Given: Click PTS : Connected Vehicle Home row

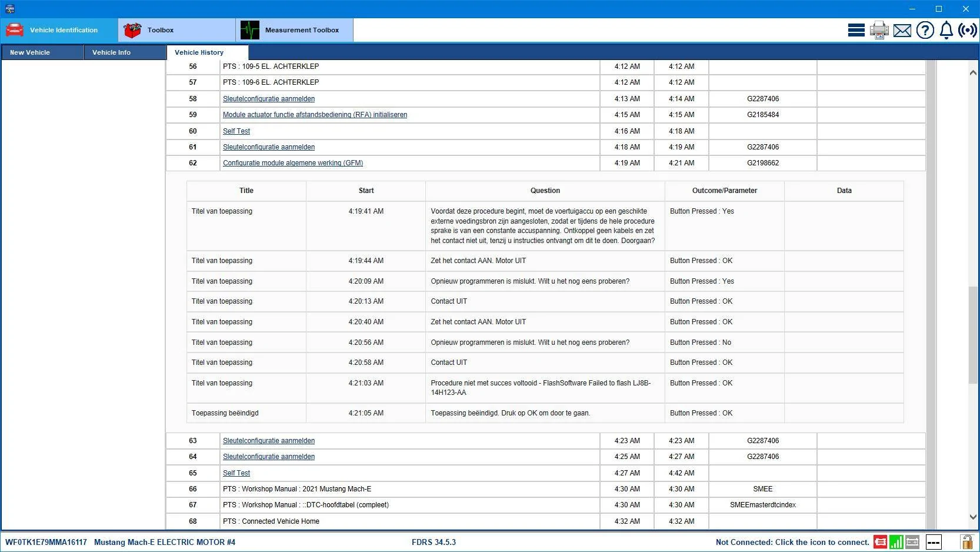Looking at the screenshot, I should click(x=409, y=521).
